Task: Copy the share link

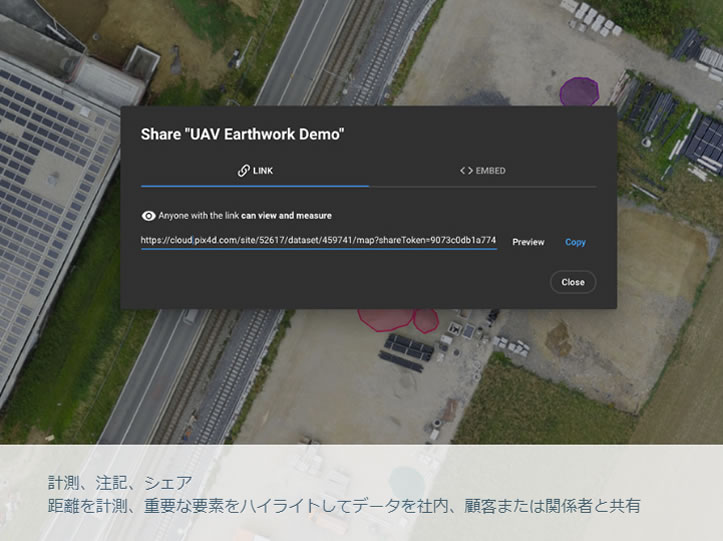Action: click(x=575, y=242)
